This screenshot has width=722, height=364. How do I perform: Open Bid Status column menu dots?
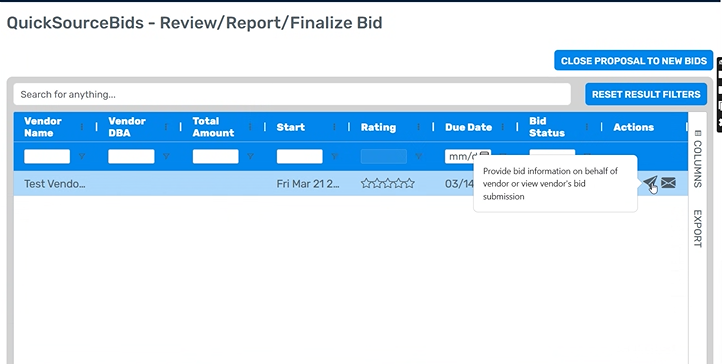pos(587,127)
